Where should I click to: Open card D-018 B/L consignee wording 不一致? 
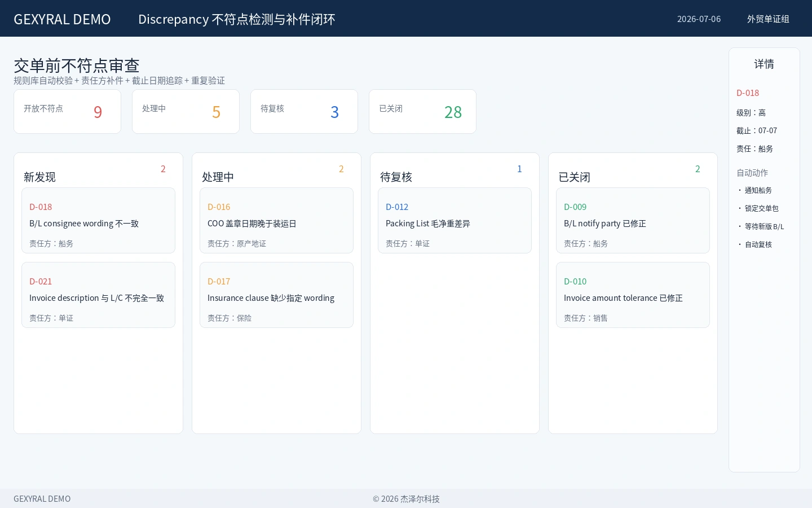[98, 221]
